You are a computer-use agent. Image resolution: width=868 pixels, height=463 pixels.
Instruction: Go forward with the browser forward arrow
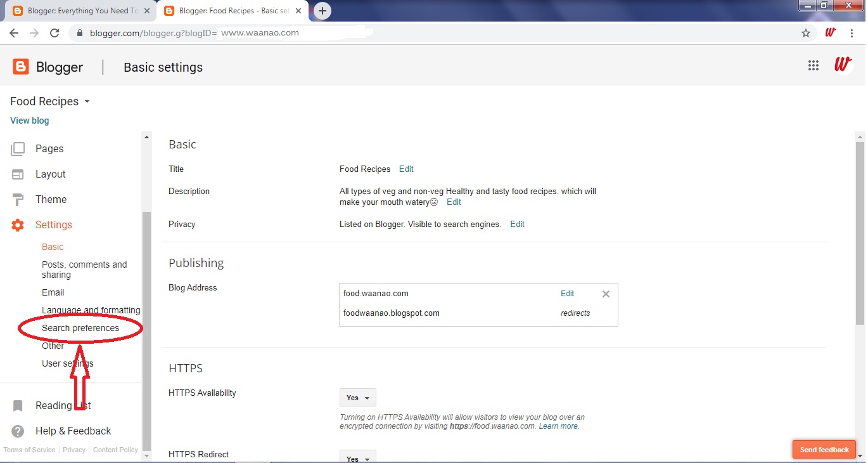point(34,33)
